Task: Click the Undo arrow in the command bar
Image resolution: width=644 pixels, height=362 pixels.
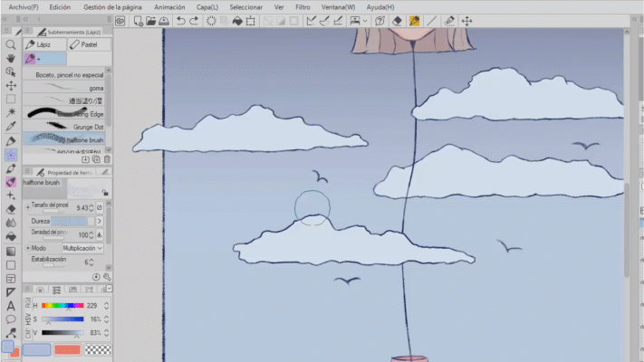Action: point(181,21)
